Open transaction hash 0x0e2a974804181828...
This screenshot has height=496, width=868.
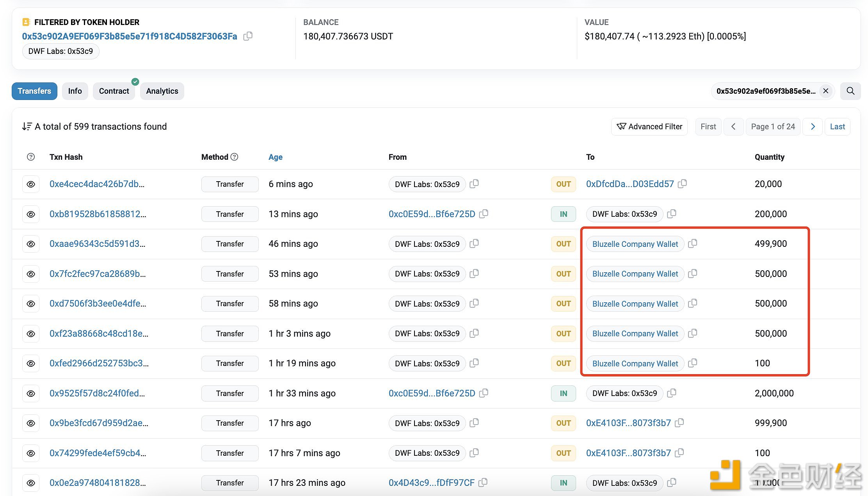click(98, 483)
